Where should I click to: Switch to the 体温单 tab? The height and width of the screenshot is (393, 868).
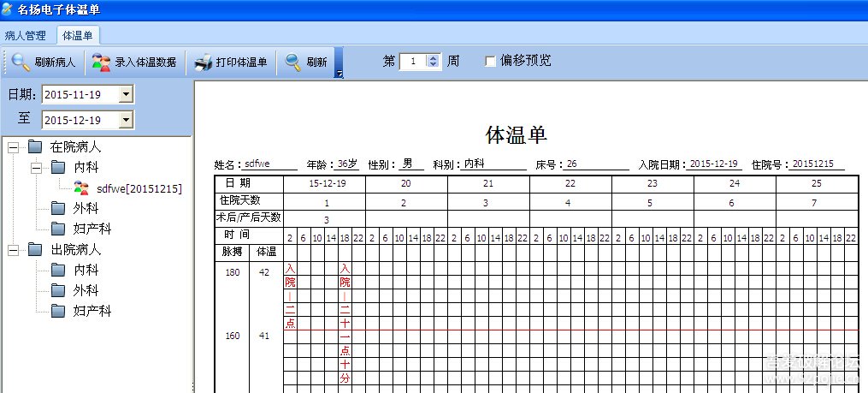point(78,36)
